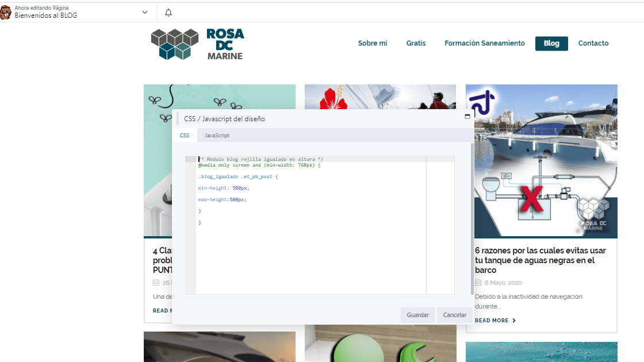The image size is (644, 362).
Task: Click 'CSS / Javascript del diseño' dialog title
Action: 224,118
